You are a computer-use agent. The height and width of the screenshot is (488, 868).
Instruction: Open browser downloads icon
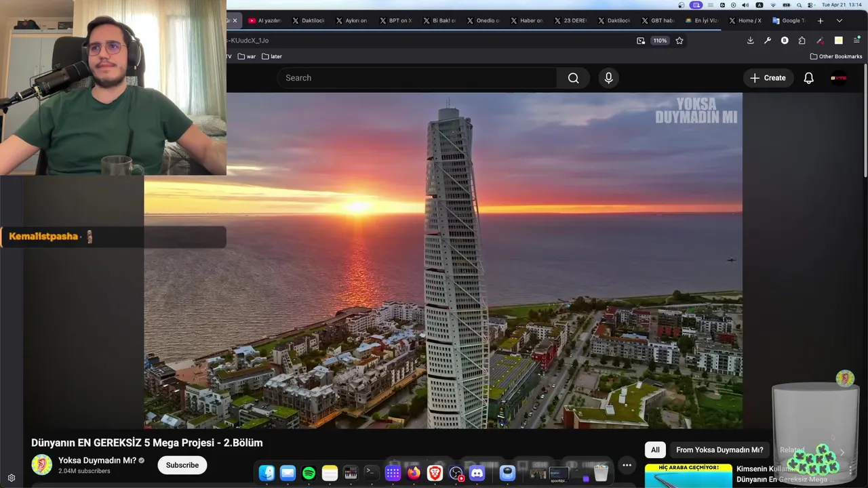(750, 41)
